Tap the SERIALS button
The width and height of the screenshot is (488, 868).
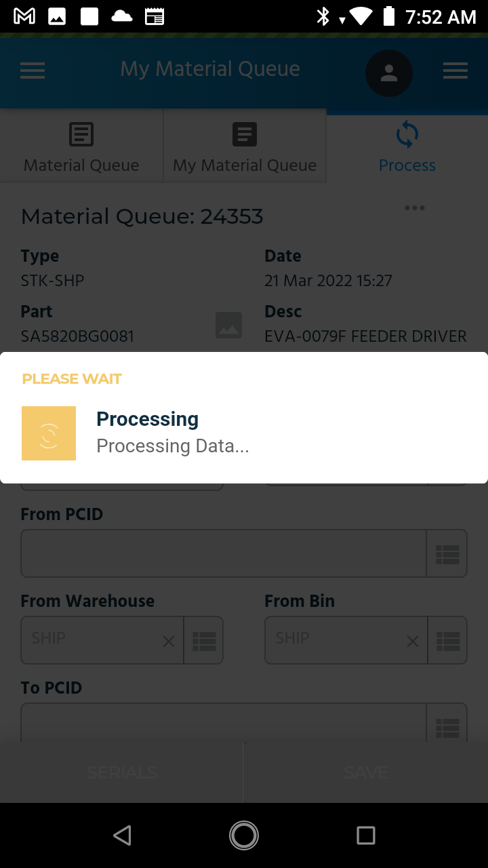[122, 772]
